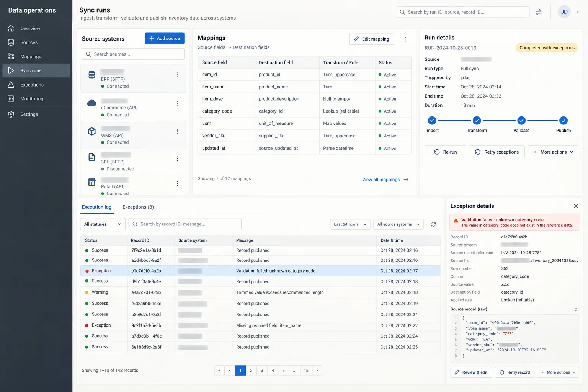Click the Retail (API) store icon
The width and height of the screenshot is (588, 392).
point(91,182)
